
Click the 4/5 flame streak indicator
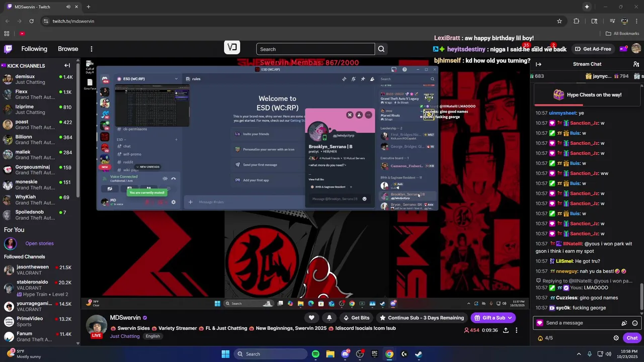pyautogui.click(x=545, y=338)
